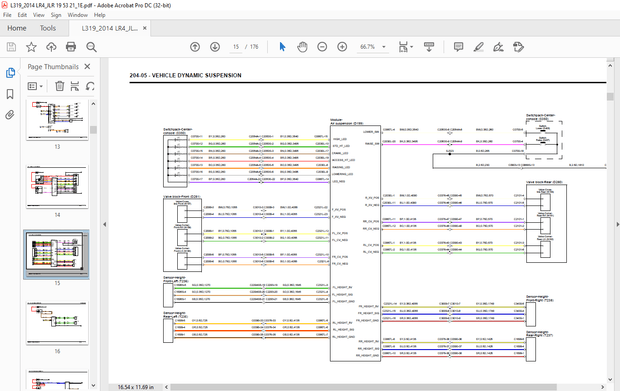
Task: Go to next page arrow
Action: pyautogui.click(x=215, y=47)
